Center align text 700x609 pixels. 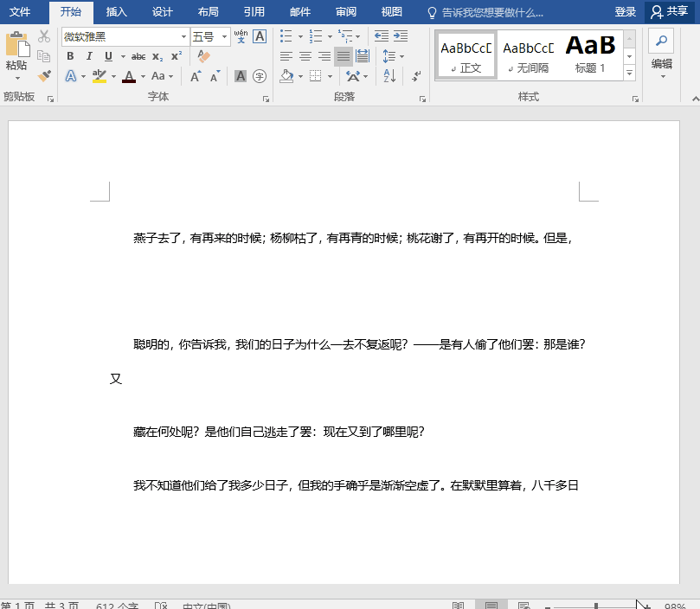point(305,56)
